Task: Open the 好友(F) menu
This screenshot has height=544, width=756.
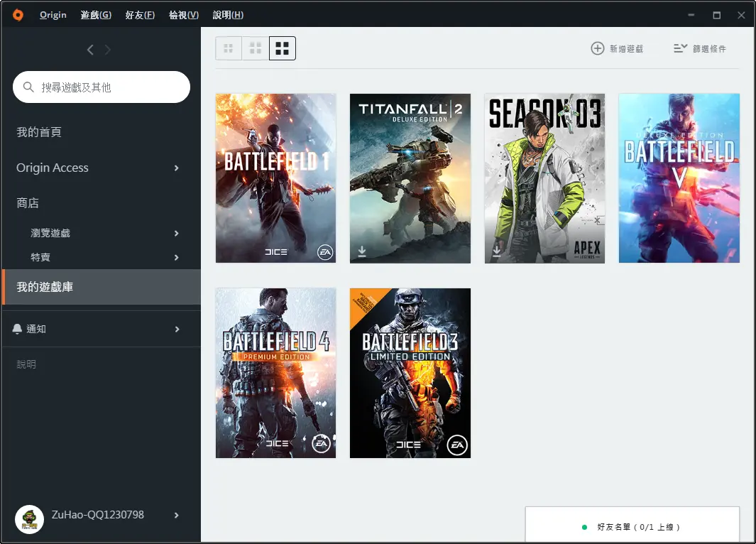Action: [x=140, y=15]
